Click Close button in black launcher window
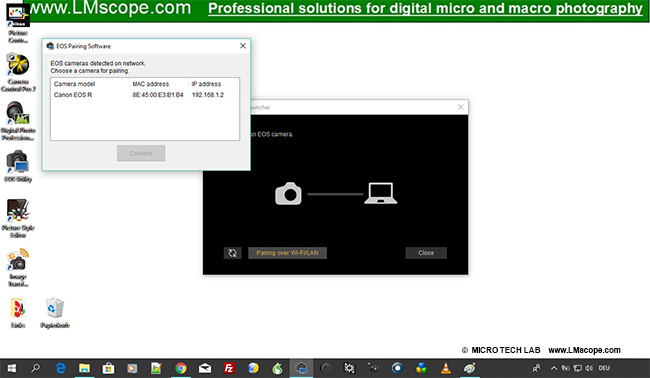This screenshot has height=378, width=650. click(x=426, y=253)
